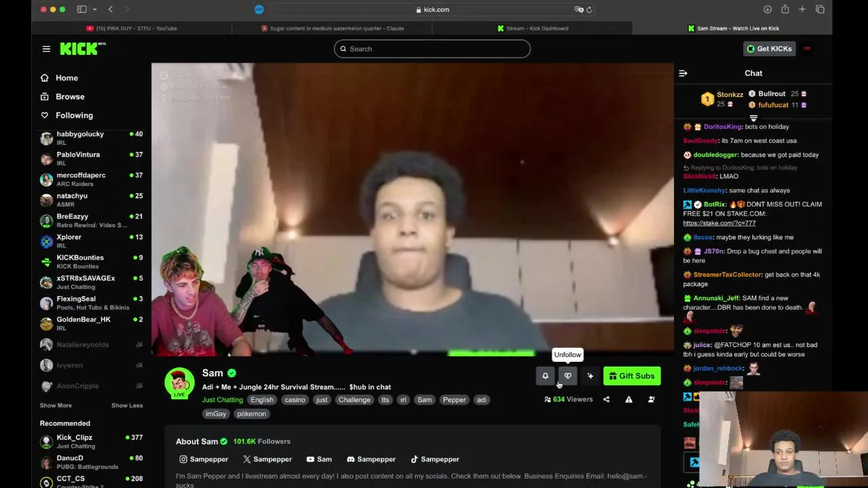Open habbyguclucky's channel in sidebar
The width and height of the screenshot is (868, 488).
92,138
